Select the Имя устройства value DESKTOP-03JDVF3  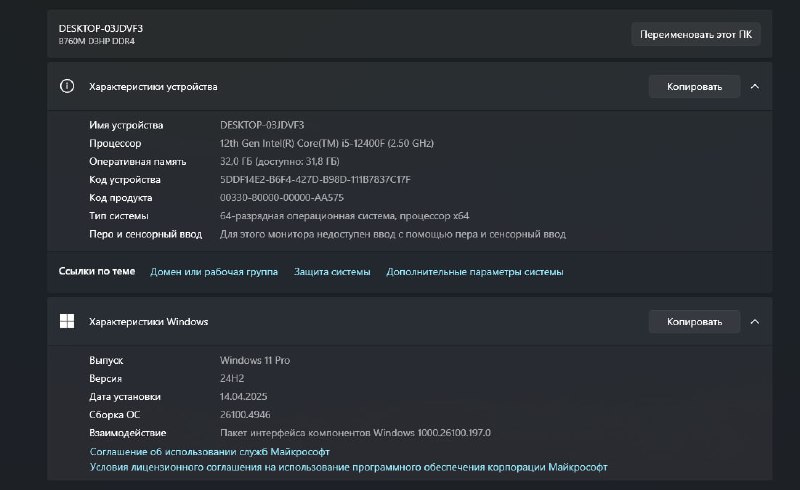click(x=262, y=125)
